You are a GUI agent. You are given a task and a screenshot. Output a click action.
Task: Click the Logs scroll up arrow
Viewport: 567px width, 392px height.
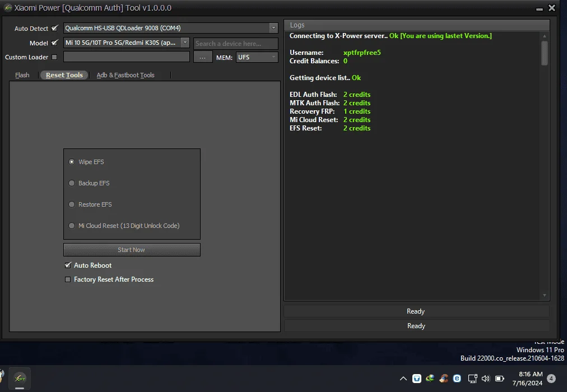point(544,36)
